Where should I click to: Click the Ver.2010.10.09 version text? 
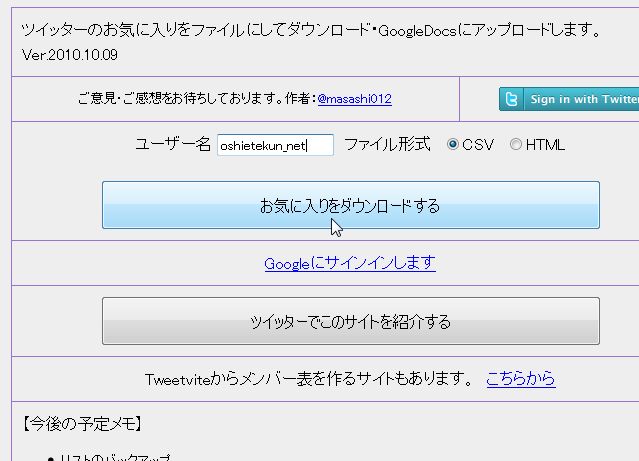coord(70,55)
